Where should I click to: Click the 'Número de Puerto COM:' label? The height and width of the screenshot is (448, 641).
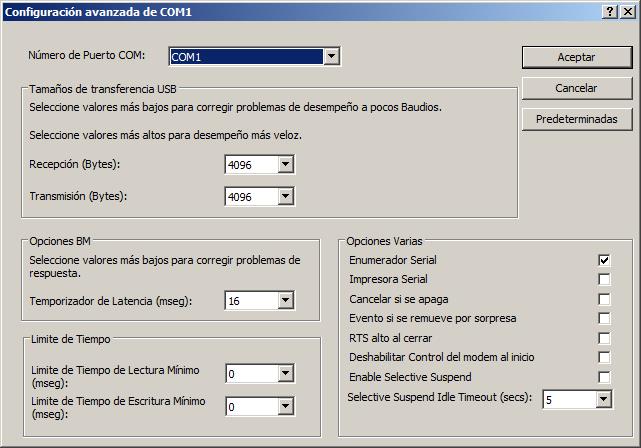87,55
